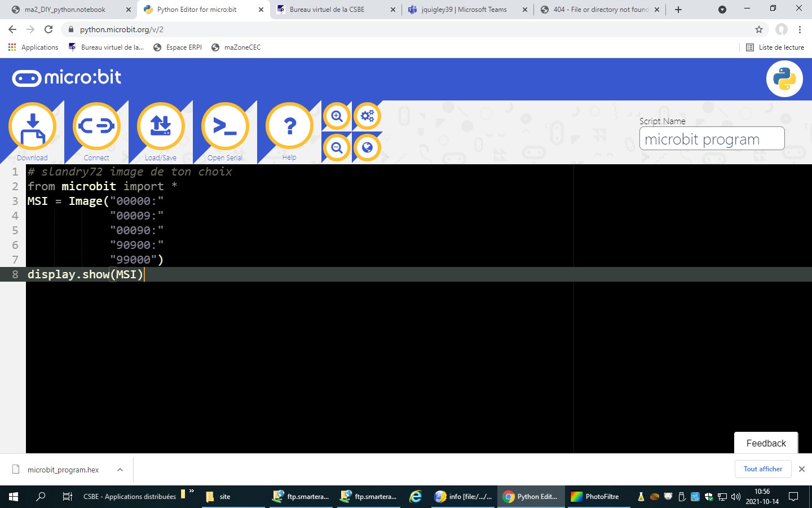Open the Chrome three-dot menu
The width and height of the screenshot is (812, 508).
coord(800,29)
